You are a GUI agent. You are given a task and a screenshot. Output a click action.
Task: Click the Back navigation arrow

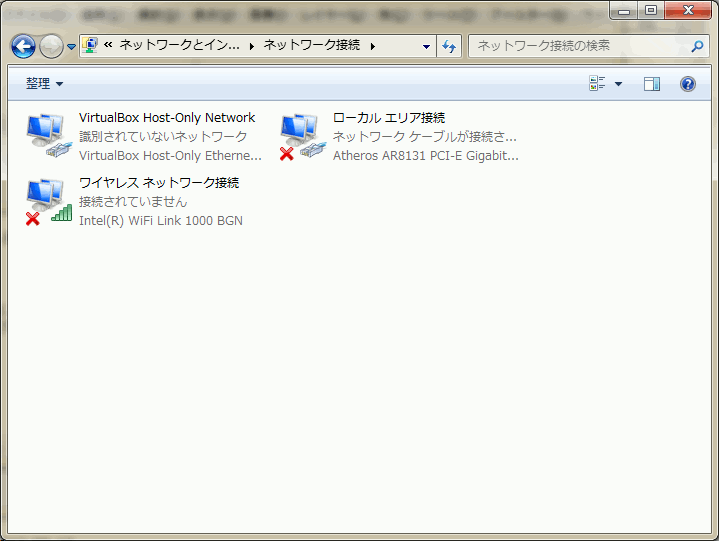(x=23, y=46)
